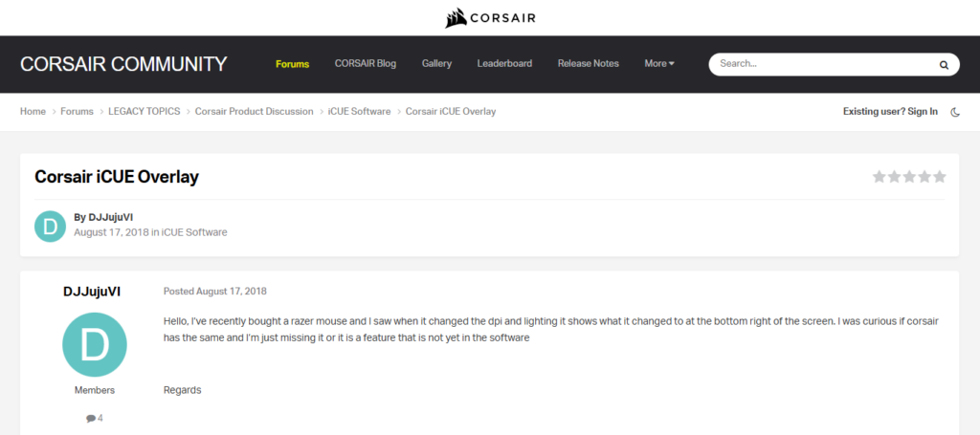The width and height of the screenshot is (980, 435).
Task: Go to Home breadcrumb
Action: [x=33, y=112]
